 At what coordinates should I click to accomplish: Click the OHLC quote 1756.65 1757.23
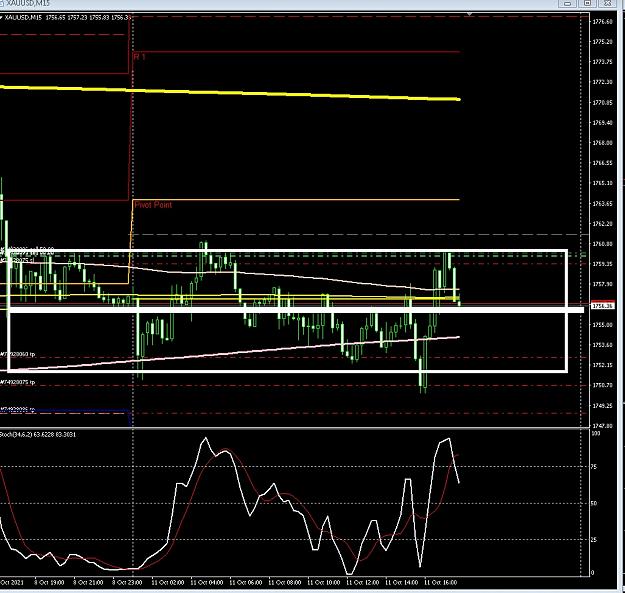[x=66, y=18]
